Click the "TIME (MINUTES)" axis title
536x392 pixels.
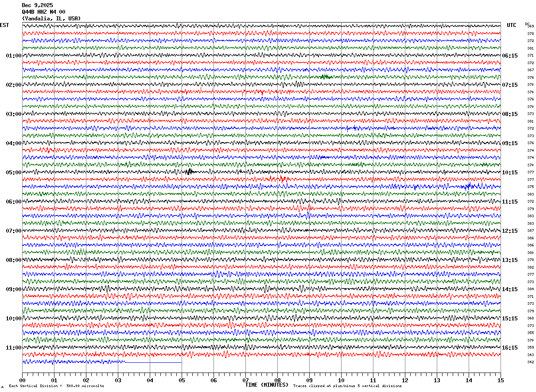[x=267, y=385]
